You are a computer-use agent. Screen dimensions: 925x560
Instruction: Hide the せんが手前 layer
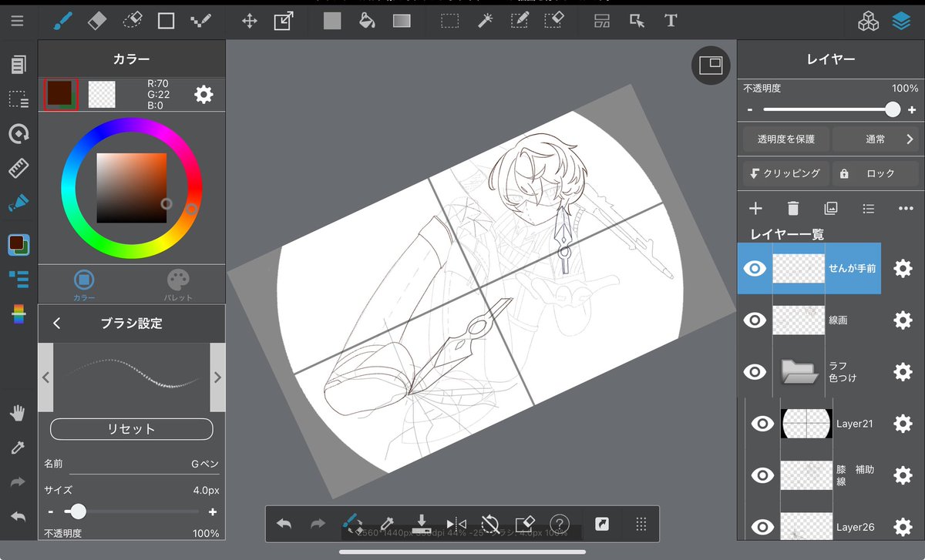(755, 268)
